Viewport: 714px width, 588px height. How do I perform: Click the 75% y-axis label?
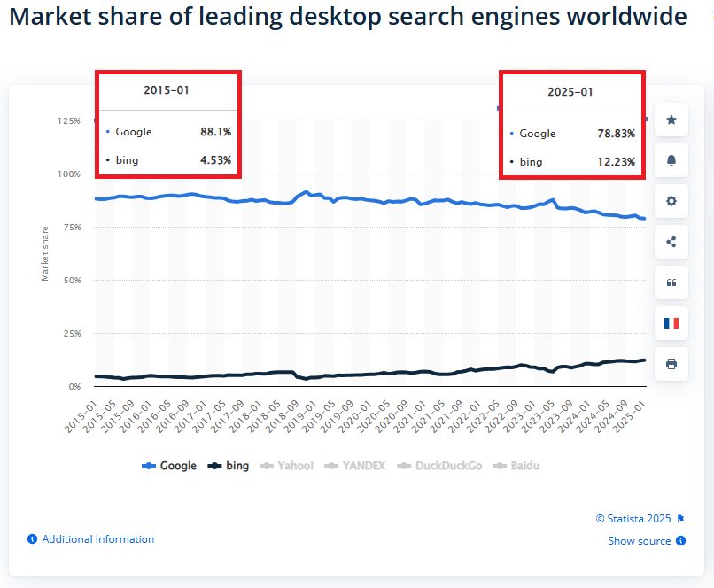click(x=72, y=227)
